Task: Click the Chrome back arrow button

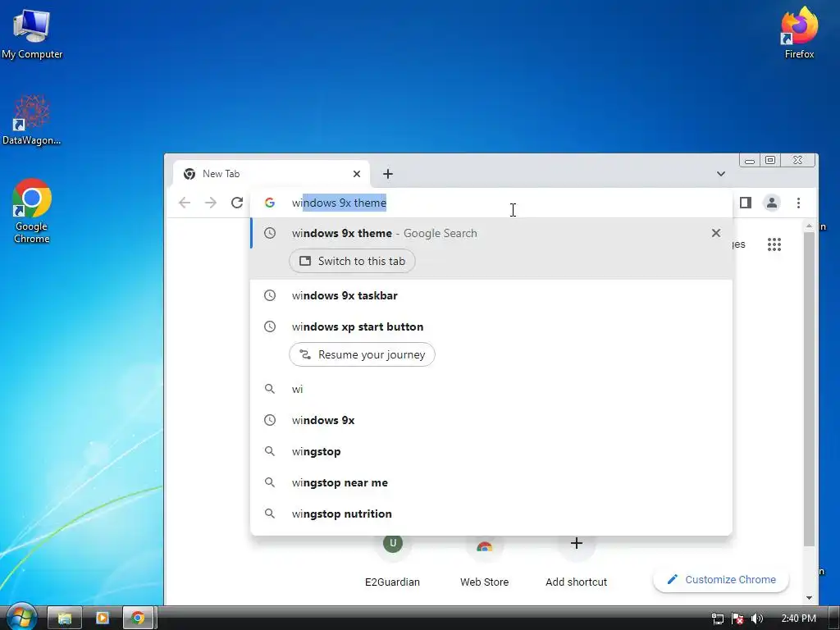Action: (x=185, y=203)
